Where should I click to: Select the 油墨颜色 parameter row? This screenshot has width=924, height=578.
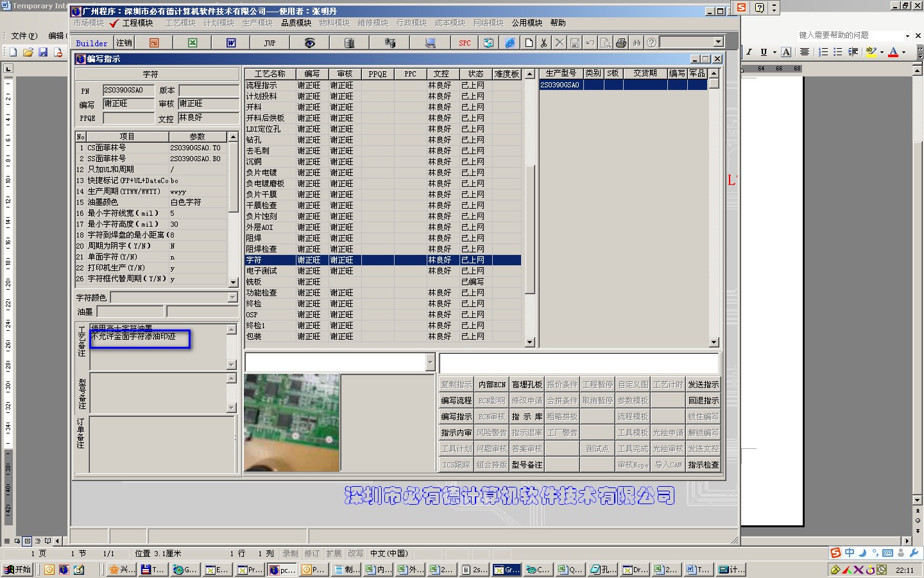(x=151, y=202)
